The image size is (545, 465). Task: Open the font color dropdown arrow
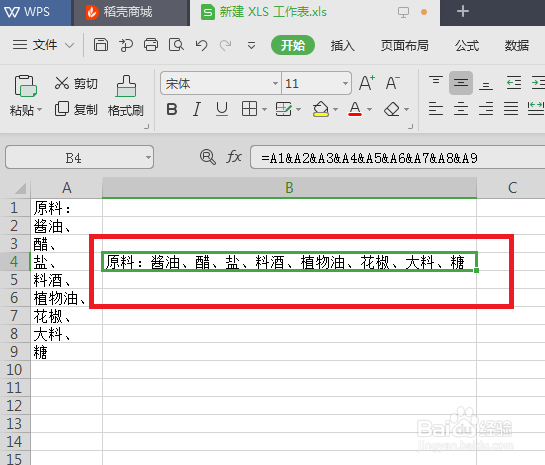point(369,110)
